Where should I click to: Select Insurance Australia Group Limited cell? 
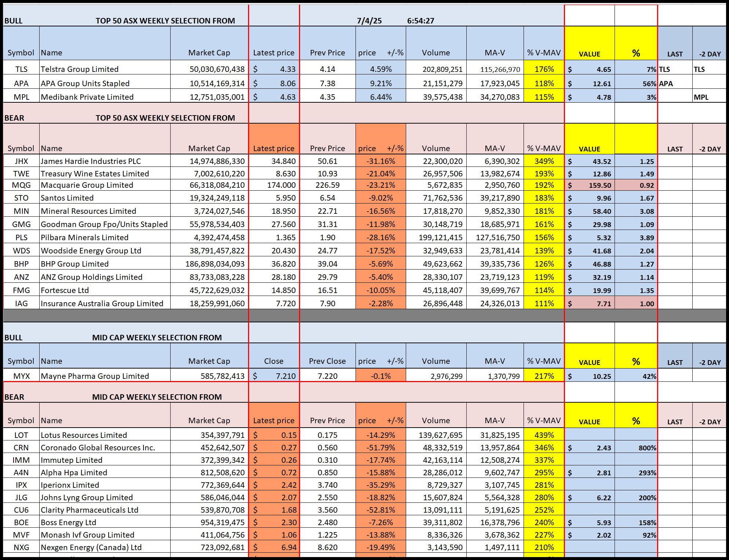(105, 303)
